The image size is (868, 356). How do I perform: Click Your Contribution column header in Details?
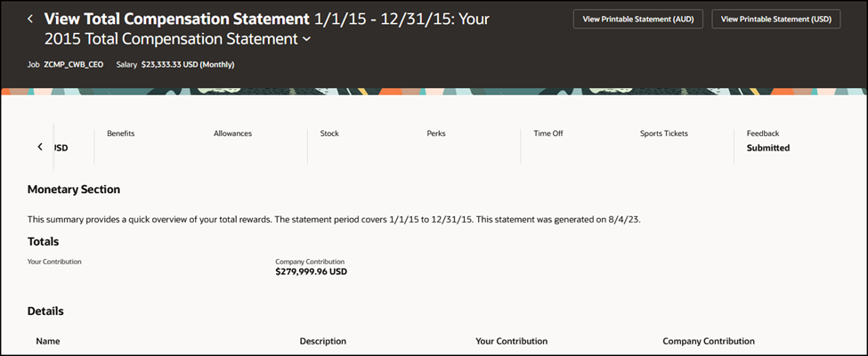pyautogui.click(x=512, y=341)
